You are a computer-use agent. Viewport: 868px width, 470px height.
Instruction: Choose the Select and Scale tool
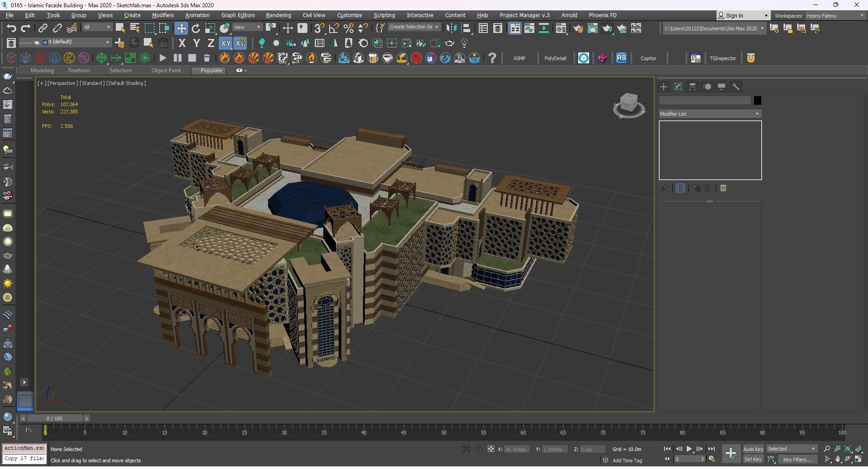pos(210,28)
